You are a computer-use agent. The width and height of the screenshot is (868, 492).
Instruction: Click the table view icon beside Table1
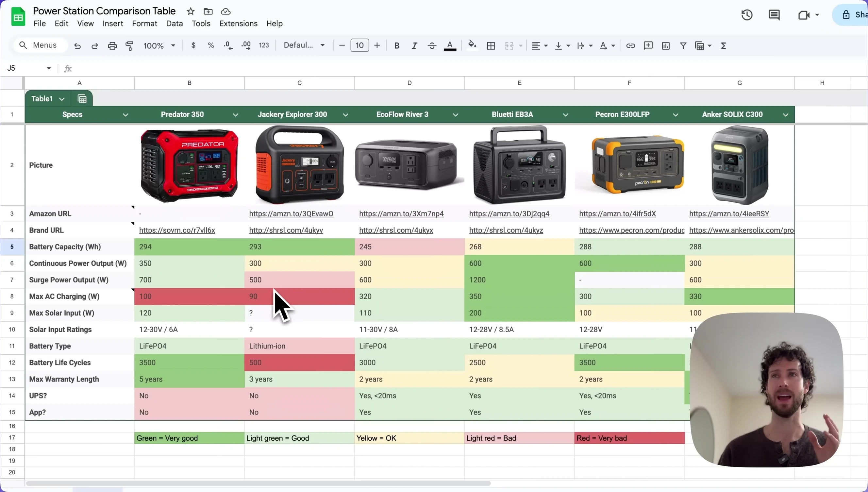[82, 99]
